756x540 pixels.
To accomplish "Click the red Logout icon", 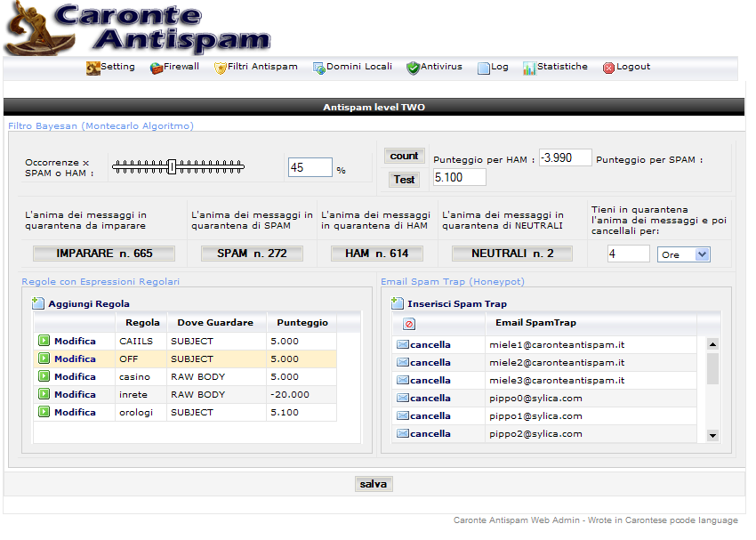I will (x=608, y=68).
